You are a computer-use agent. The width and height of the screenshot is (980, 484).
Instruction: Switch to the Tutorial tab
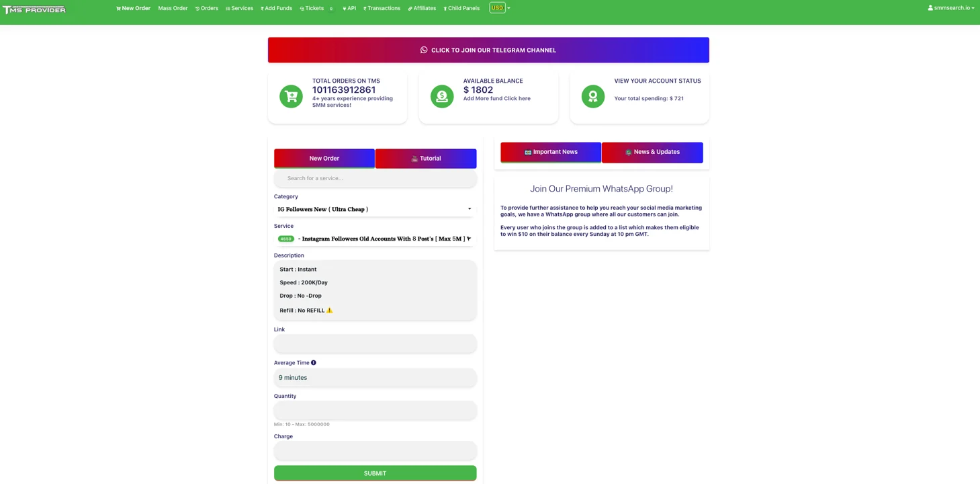click(426, 159)
